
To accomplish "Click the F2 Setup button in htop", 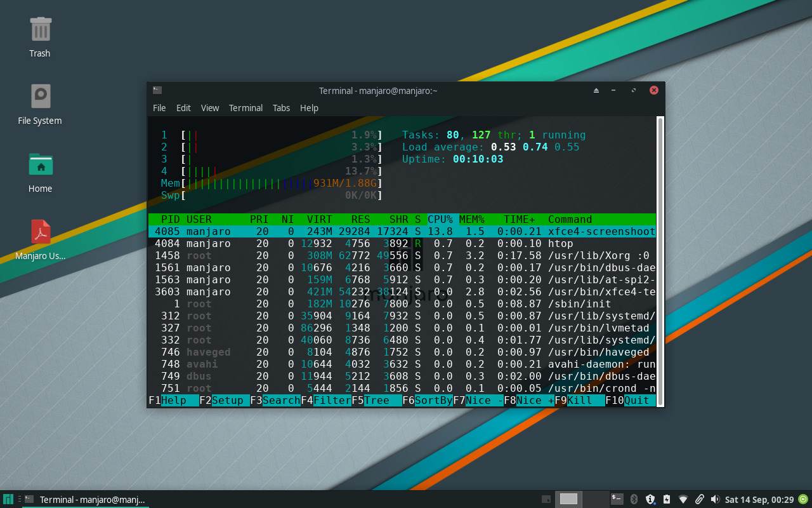I will pyautogui.click(x=225, y=400).
